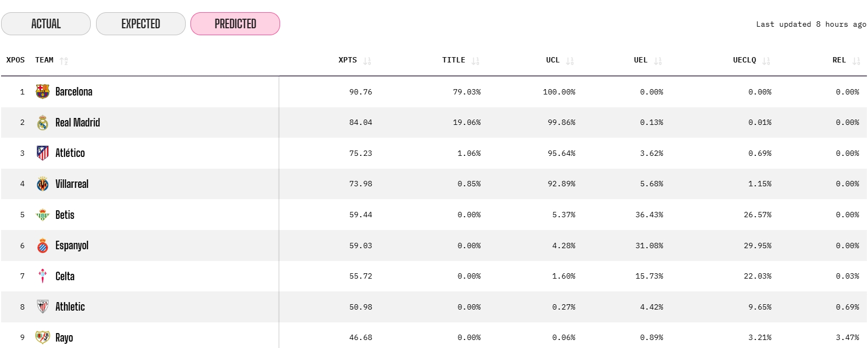Sort by UECLQ column sort icon
The height and width of the screenshot is (348, 868).
(x=766, y=61)
